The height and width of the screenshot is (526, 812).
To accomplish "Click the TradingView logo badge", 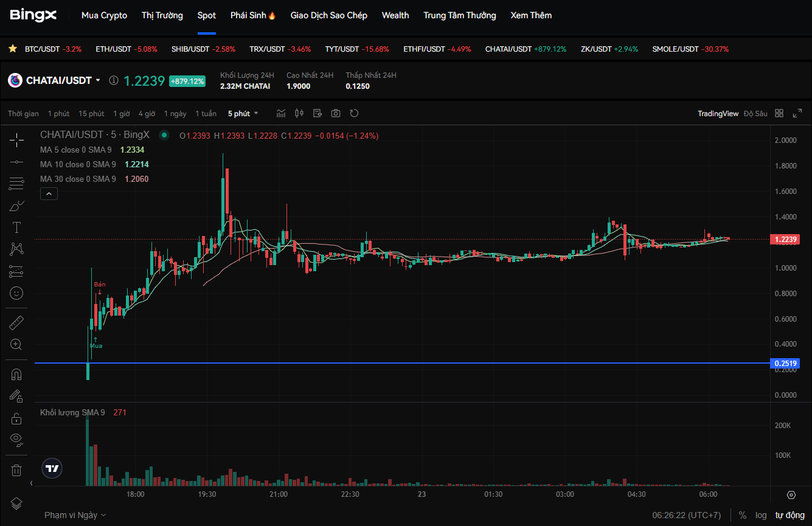I will [x=52, y=468].
